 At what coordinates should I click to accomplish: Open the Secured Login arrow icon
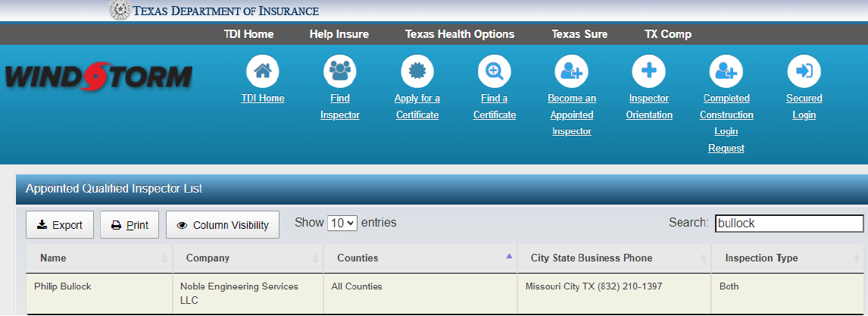(x=804, y=71)
